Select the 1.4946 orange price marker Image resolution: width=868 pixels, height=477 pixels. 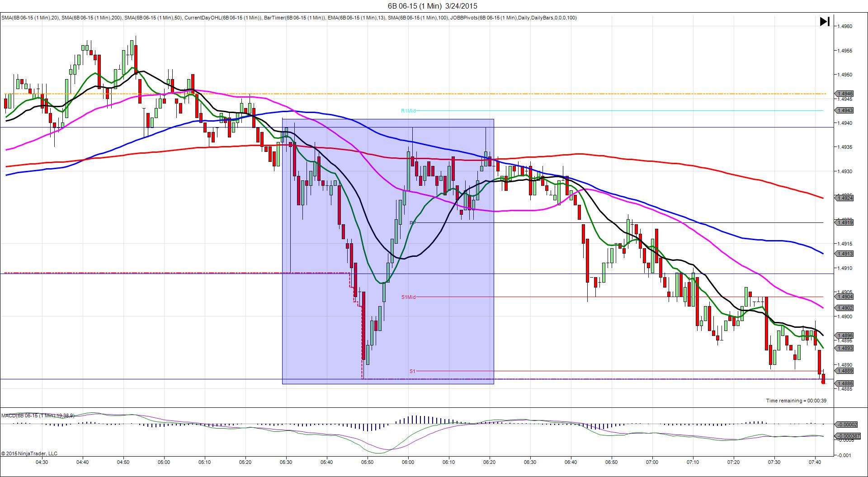click(x=844, y=94)
